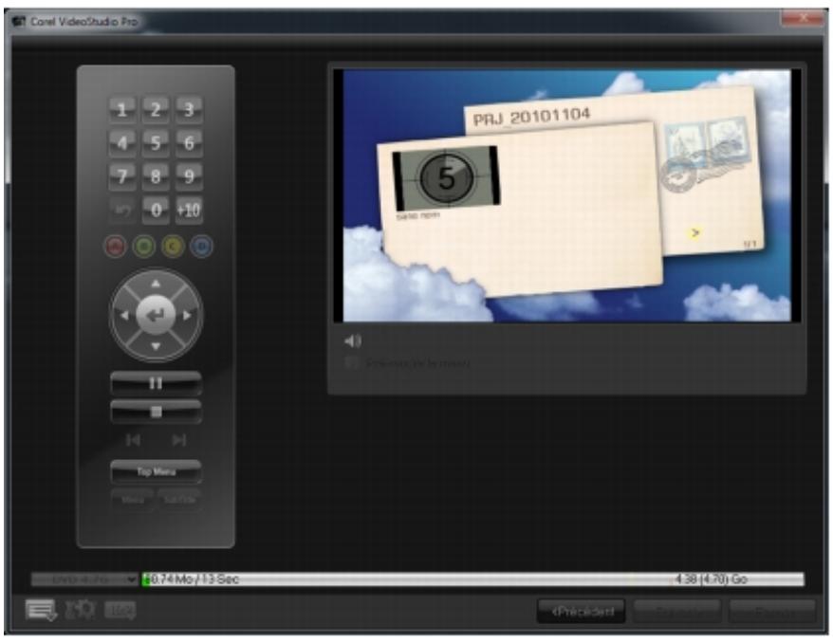Select number 5 on the remote

click(156, 143)
